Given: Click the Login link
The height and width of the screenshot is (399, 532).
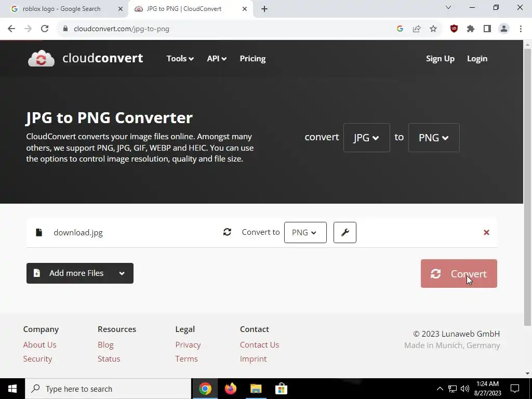Looking at the screenshot, I should (x=477, y=59).
